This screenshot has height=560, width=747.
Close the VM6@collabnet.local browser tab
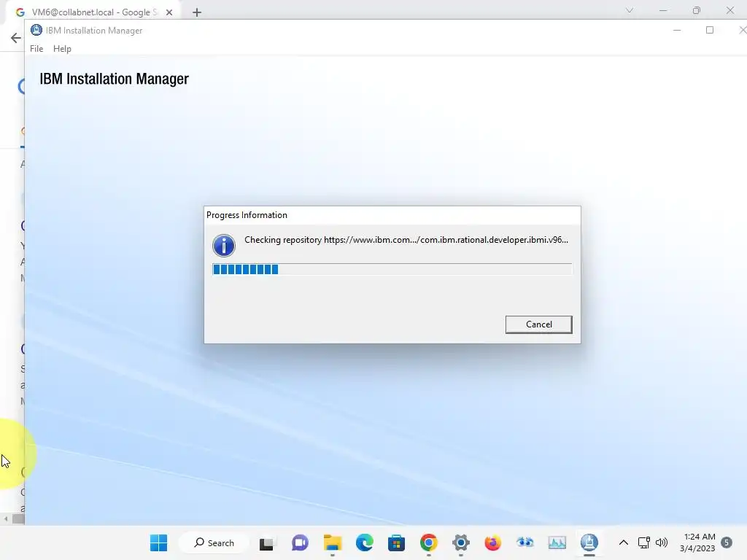169,12
